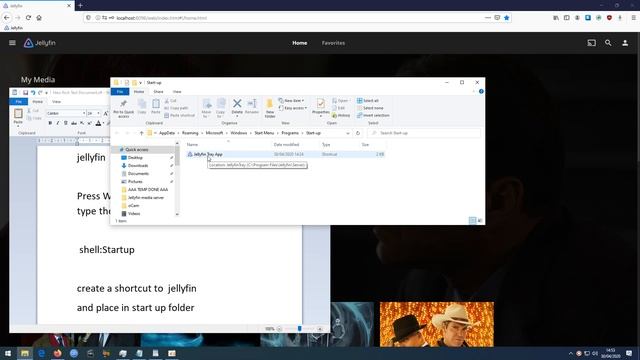This screenshot has height=360, width=640.
Task: Open Desktop in navigation pane
Action: tap(135, 158)
